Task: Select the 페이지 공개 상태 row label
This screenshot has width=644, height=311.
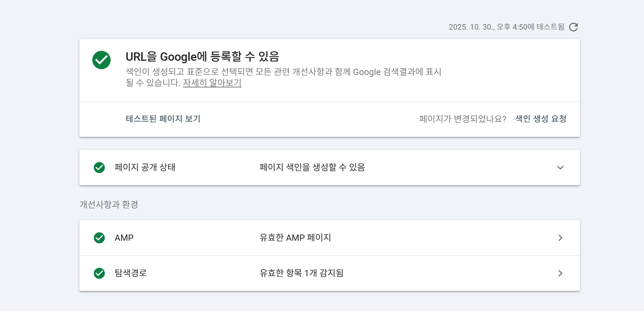Action: point(145,167)
